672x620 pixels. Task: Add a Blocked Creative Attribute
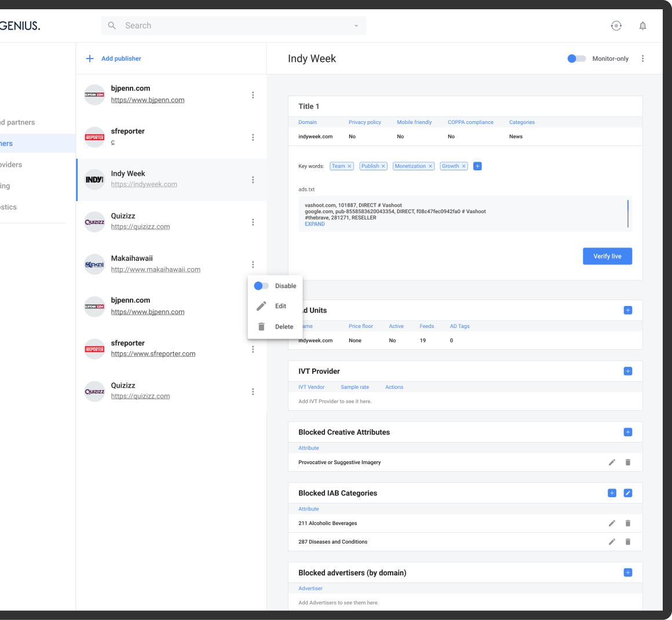628,432
